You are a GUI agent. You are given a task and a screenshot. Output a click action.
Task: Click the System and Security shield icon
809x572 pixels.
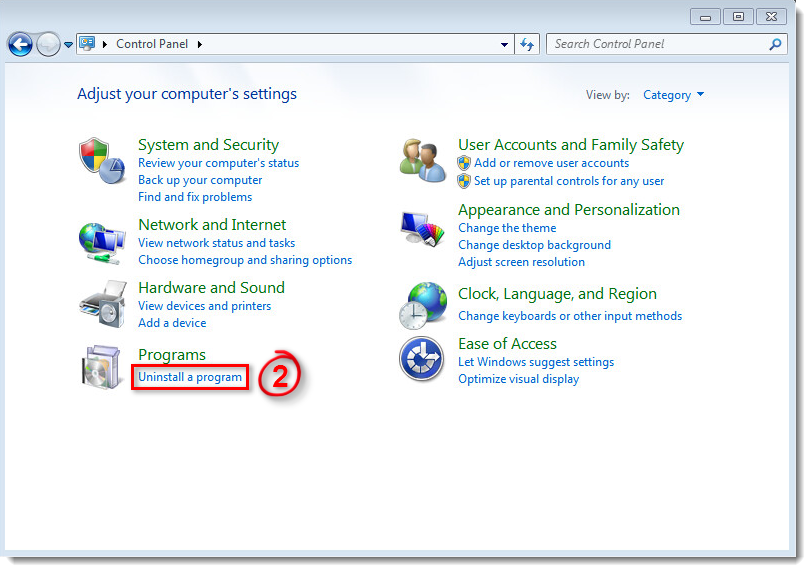tap(102, 161)
